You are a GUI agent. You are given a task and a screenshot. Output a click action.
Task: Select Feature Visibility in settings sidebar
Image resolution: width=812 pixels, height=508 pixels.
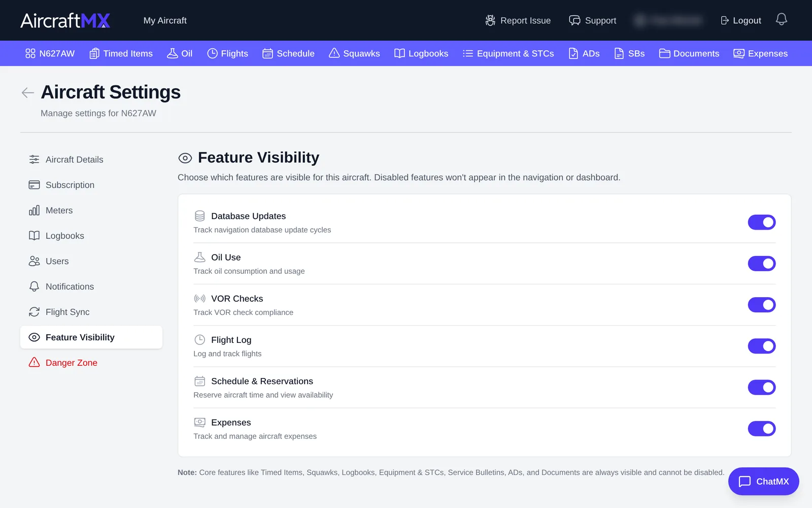[91, 337]
